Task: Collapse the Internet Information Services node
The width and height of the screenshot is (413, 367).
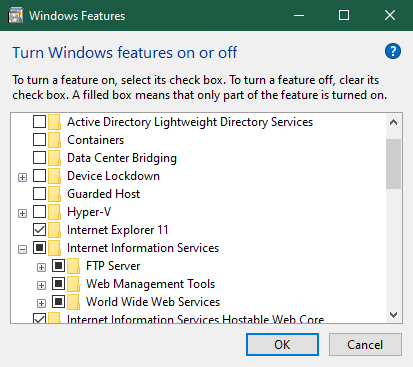Action: [x=22, y=249]
